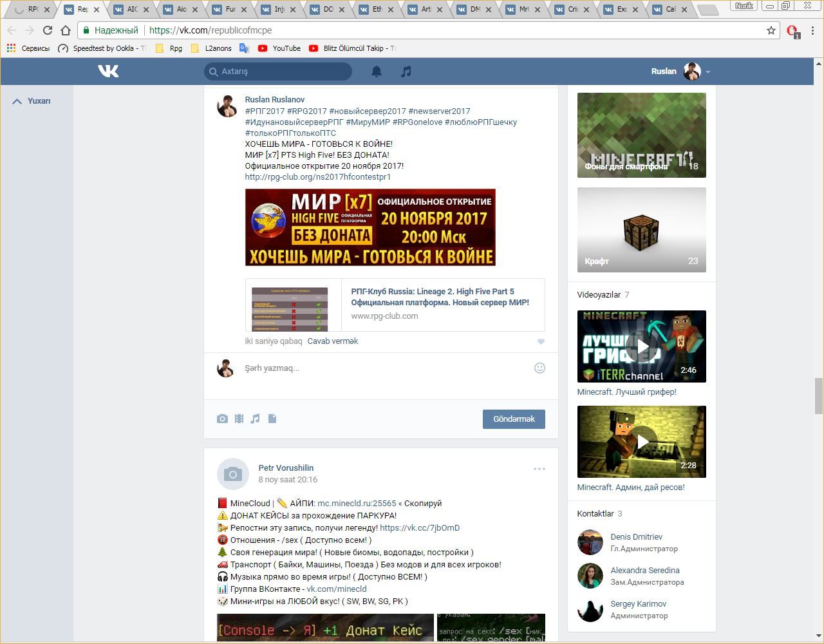The image size is (824, 644).
Task: Open Denis Dmitriev contact
Action: click(x=636, y=537)
